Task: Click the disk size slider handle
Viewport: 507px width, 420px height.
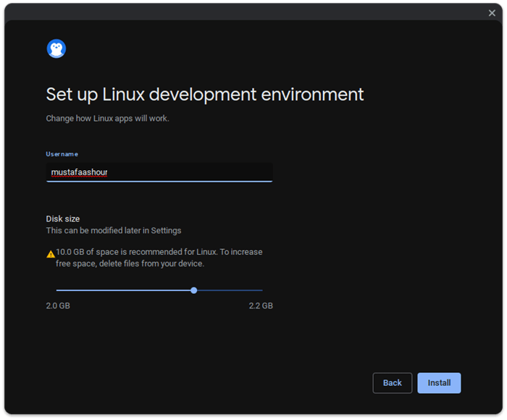Action: 193,290
